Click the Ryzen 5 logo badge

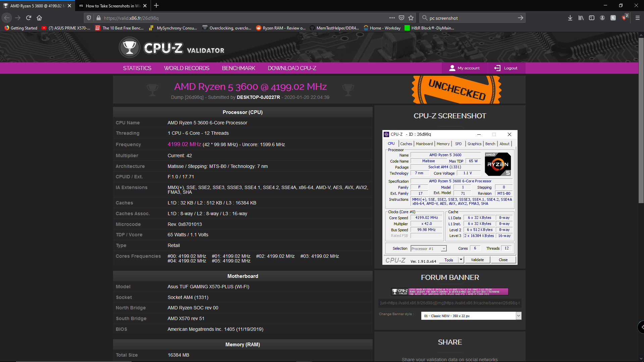498,164
